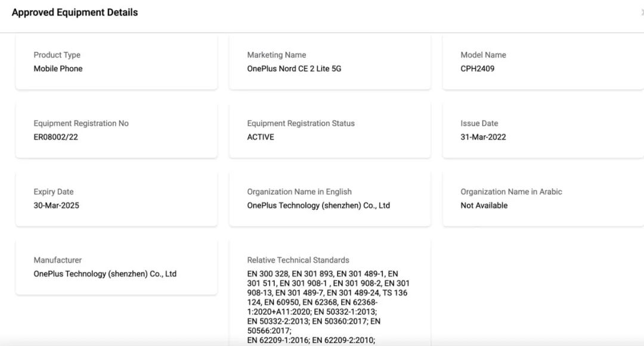Click the 'Not Available' value
This screenshot has height=346, width=644.
[x=484, y=205]
